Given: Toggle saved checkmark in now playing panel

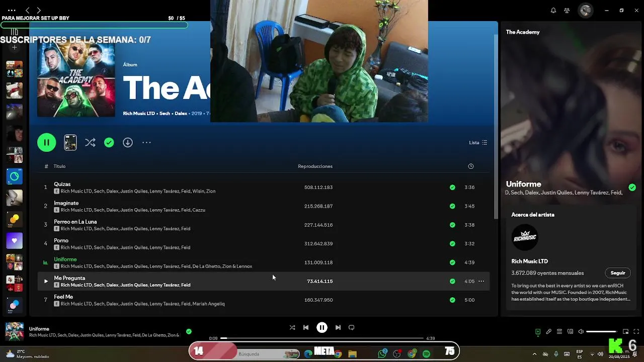Looking at the screenshot, I should pyautogui.click(x=632, y=188).
